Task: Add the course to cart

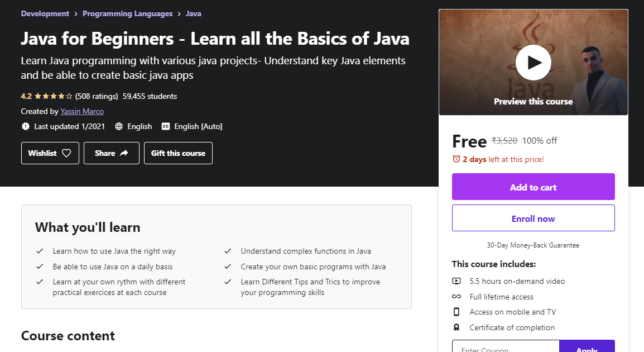Action: 533,187
